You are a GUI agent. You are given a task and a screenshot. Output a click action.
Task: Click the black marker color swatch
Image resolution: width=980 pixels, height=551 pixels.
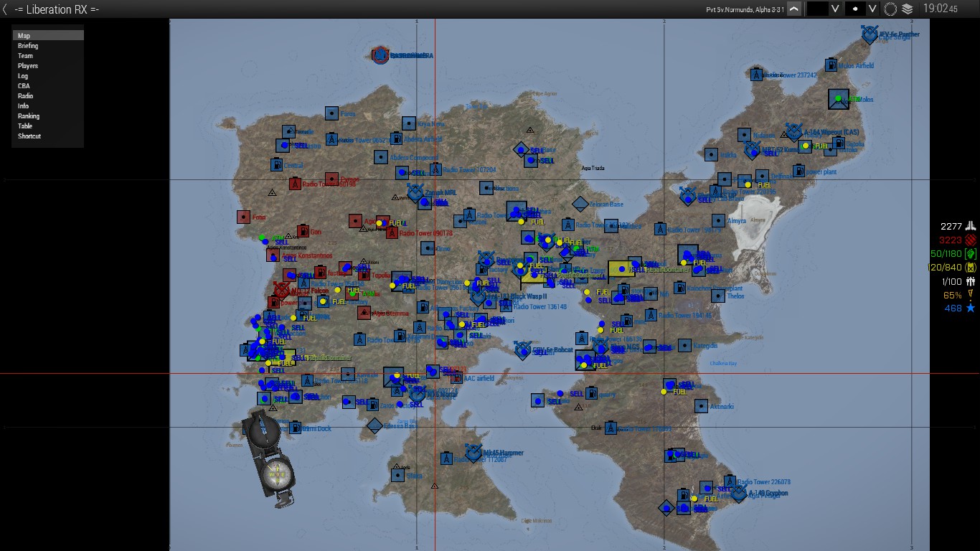817,9
